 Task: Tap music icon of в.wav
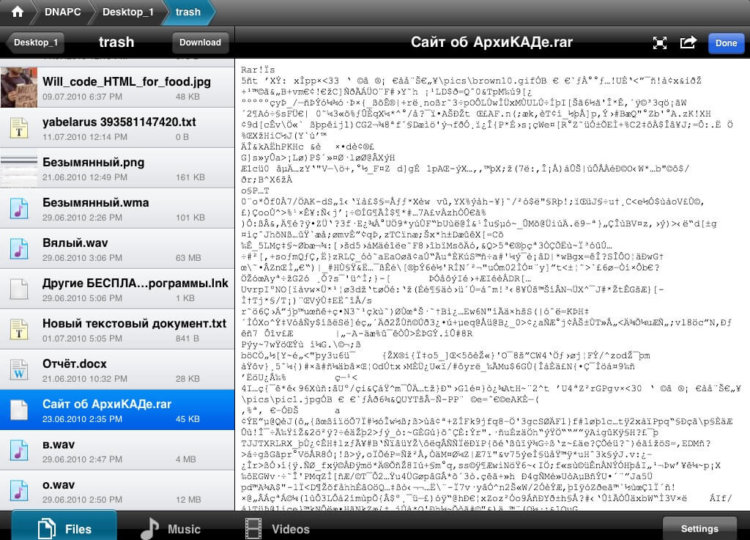click(x=19, y=451)
